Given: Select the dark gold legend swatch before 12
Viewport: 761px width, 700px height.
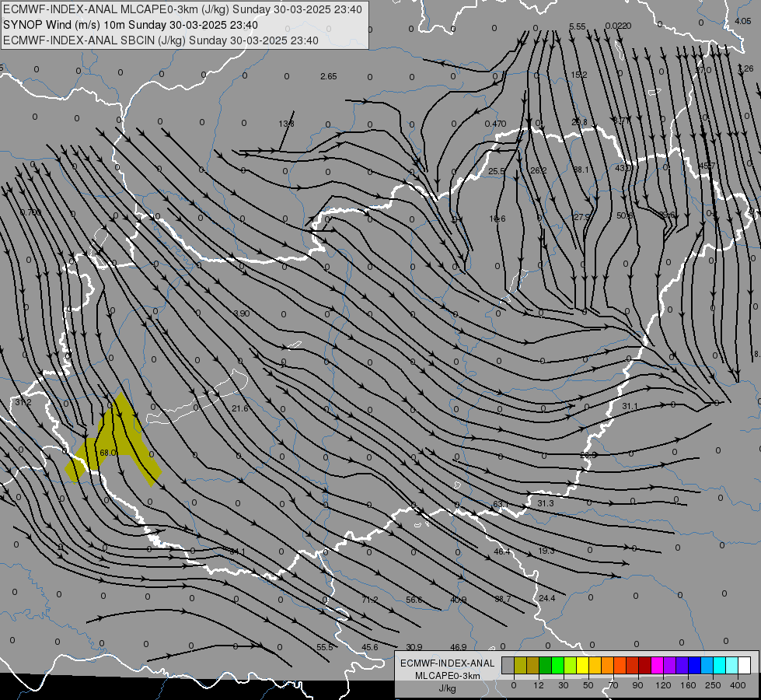Looking at the screenshot, I should [x=532, y=665].
